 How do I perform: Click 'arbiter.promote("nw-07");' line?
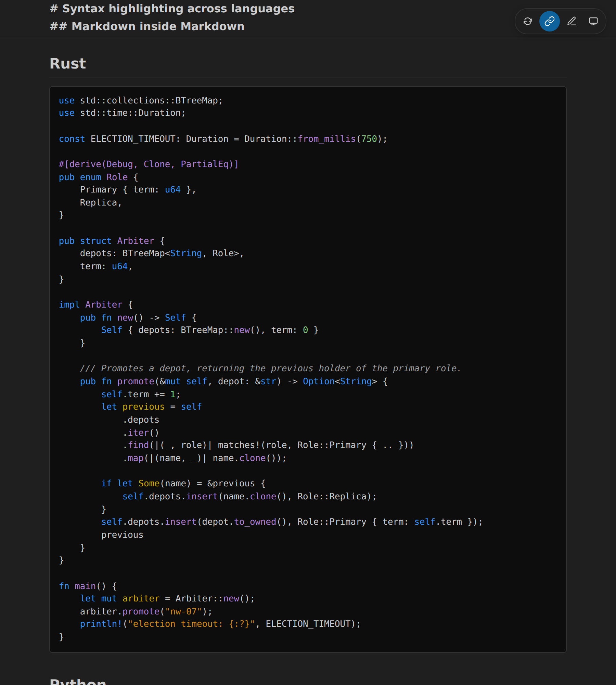146,611
